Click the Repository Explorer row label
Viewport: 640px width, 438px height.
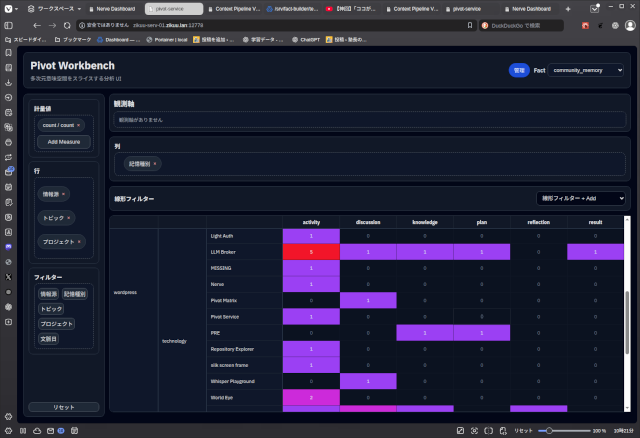[x=232, y=349]
